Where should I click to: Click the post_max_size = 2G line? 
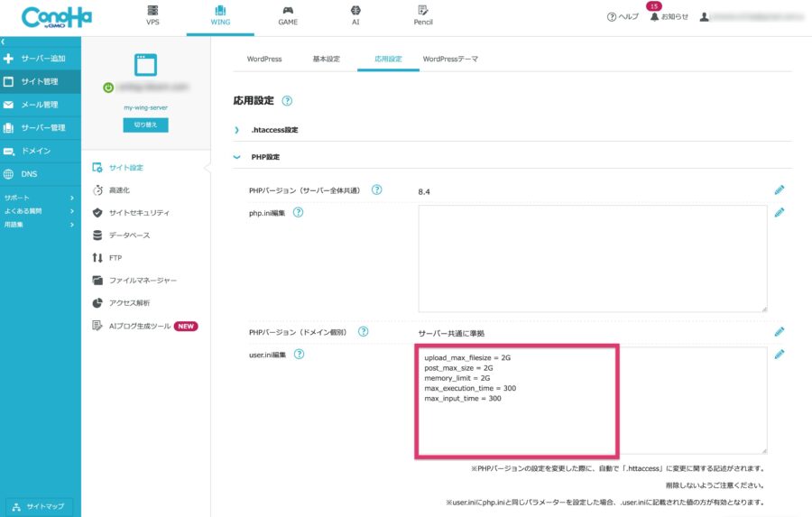(x=459, y=368)
